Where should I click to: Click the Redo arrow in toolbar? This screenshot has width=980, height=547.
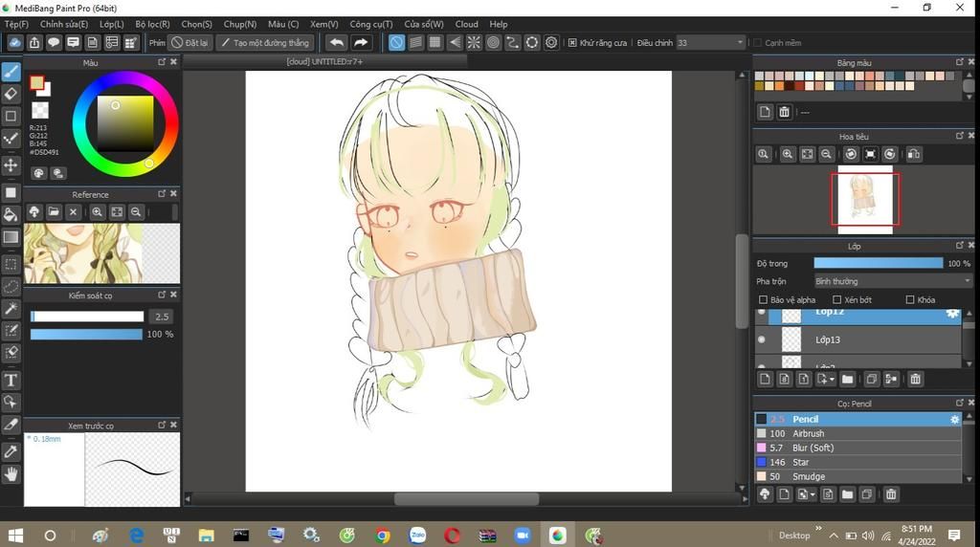[x=361, y=42]
